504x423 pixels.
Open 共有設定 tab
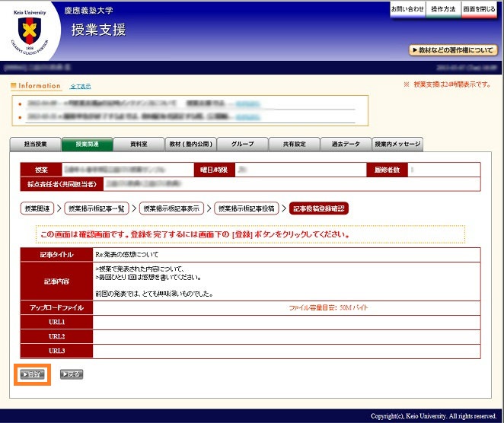[x=294, y=144]
